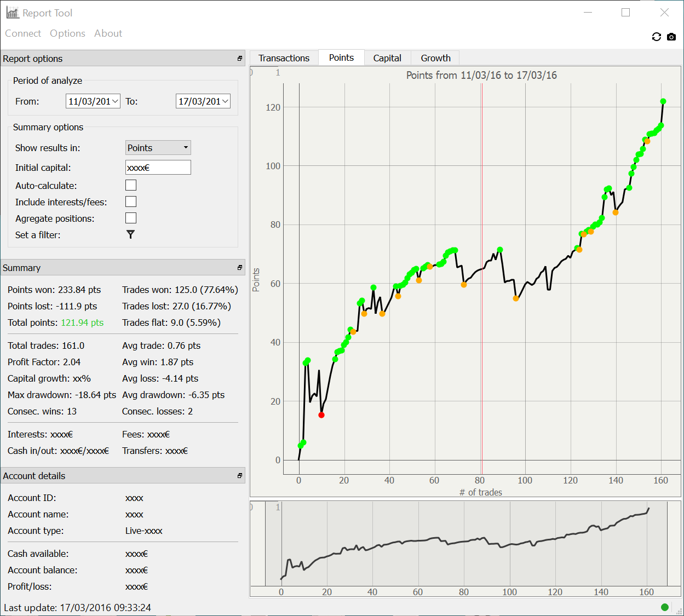Viewport: 684px width, 616px height.
Task: Open the Options menu
Action: click(x=67, y=33)
